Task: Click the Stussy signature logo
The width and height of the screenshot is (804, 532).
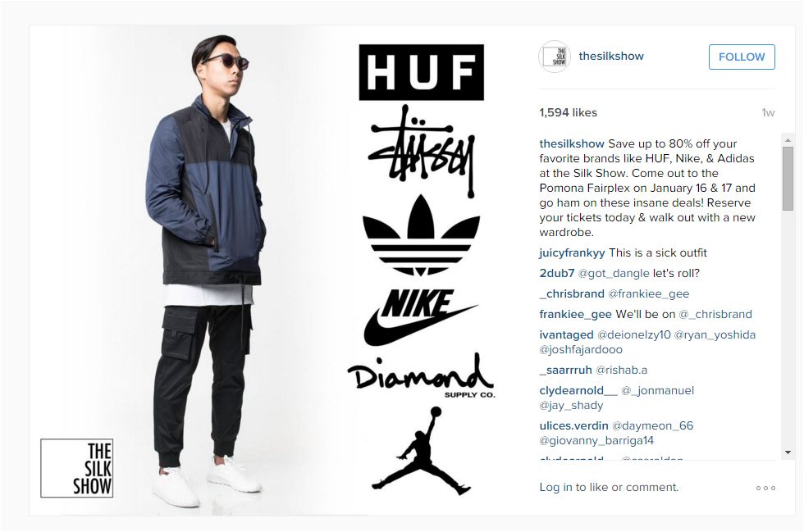Action: [422, 151]
